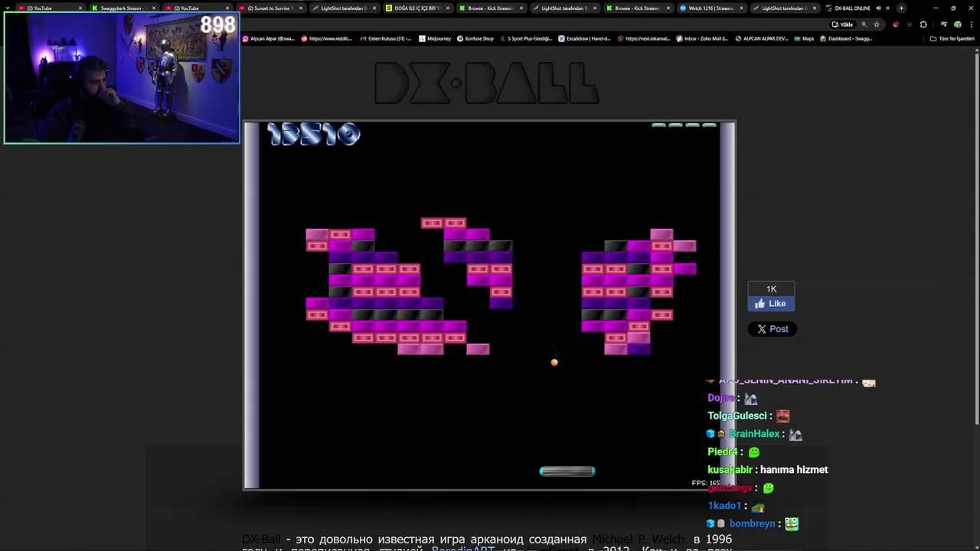The width and height of the screenshot is (980, 551).
Task: Mute the DX-BALL ONLINE tab audio
Action: [878, 8]
